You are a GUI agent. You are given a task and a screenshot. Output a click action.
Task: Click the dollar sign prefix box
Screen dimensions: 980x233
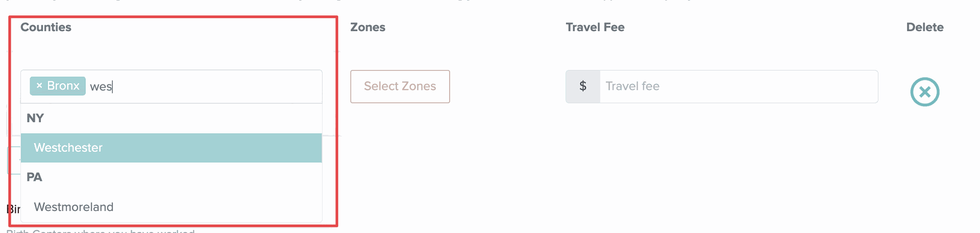582,86
